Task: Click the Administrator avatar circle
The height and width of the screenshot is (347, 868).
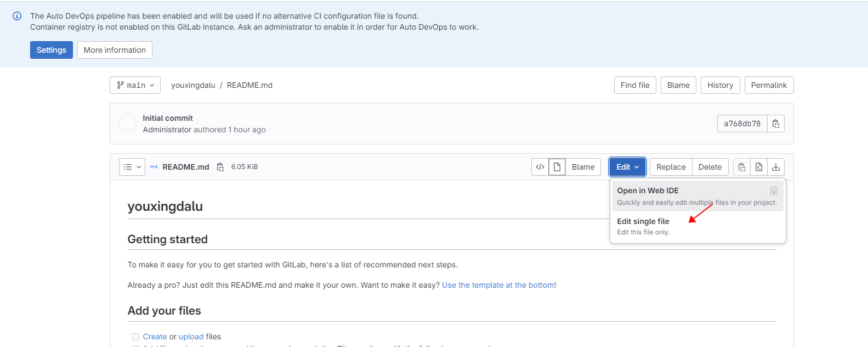Action: (x=128, y=124)
